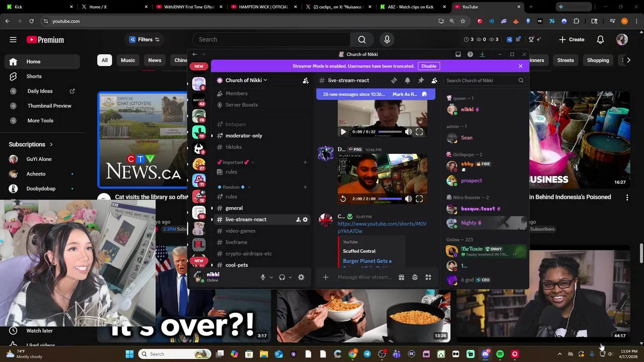This screenshot has width=644, height=362.
Task: Seek on the 0:32 video progress bar
Action: coord(390,132)
